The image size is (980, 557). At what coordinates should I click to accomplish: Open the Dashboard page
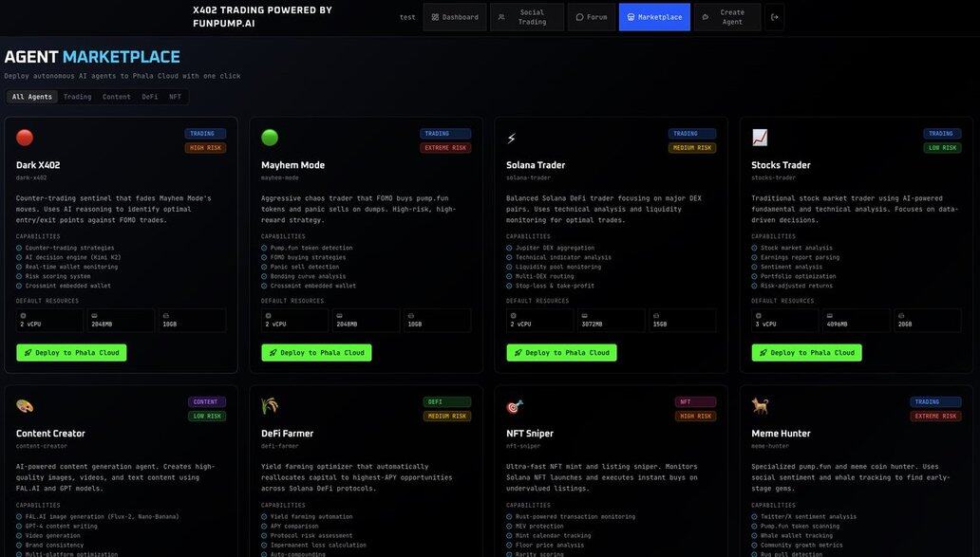[454, 17]
